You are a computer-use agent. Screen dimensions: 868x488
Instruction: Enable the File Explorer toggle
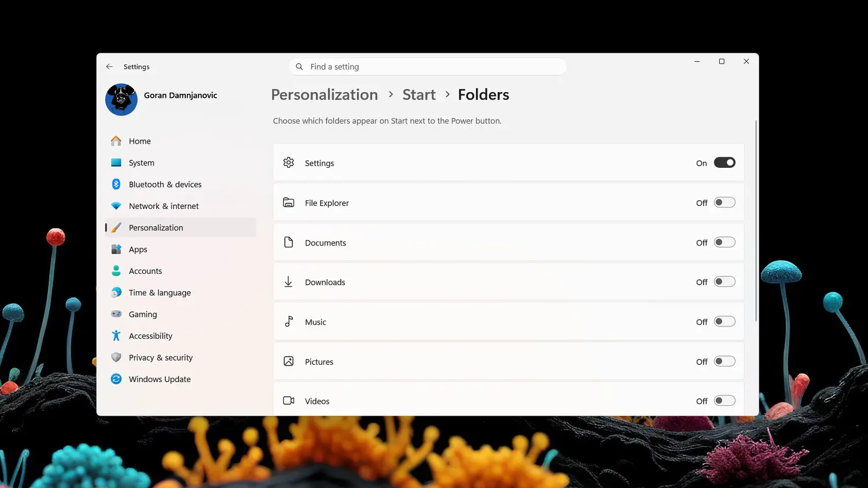(724, 203)
